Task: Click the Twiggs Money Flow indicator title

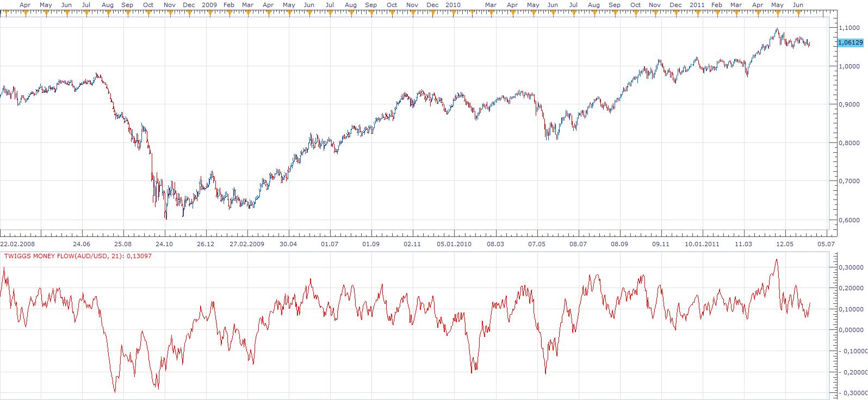Action: [78, 256]
